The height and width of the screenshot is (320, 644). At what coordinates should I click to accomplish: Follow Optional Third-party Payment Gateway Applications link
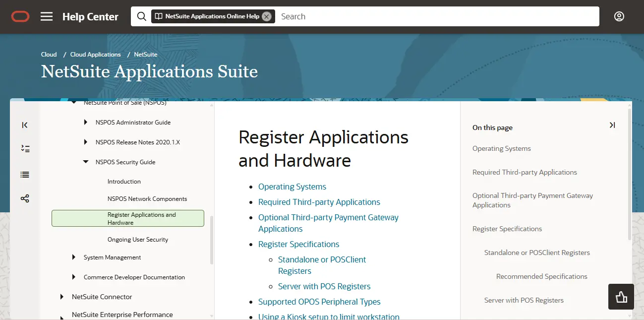[x=328, y=223]
